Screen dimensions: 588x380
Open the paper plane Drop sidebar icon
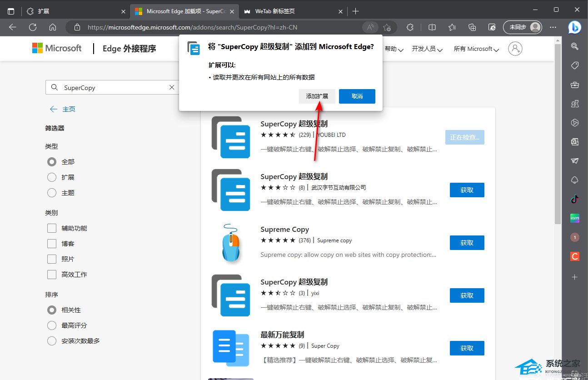click(575, 161)
